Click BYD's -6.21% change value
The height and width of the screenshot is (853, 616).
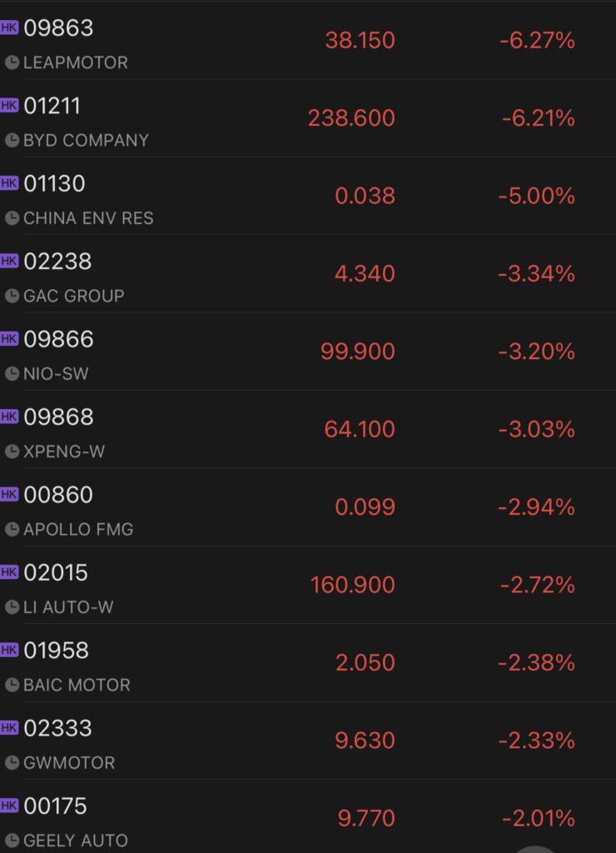coord(539,118)
